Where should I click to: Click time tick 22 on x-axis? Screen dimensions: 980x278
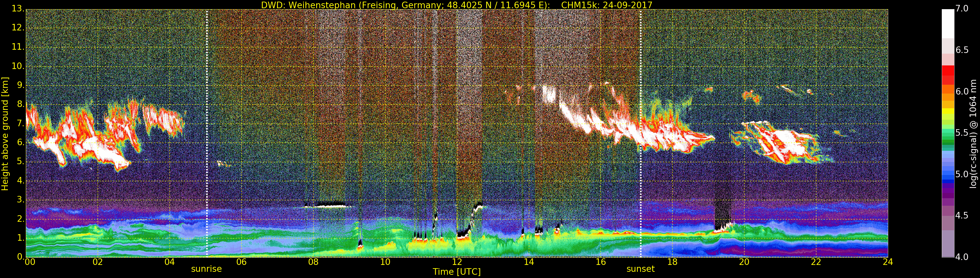coord(816,262)
